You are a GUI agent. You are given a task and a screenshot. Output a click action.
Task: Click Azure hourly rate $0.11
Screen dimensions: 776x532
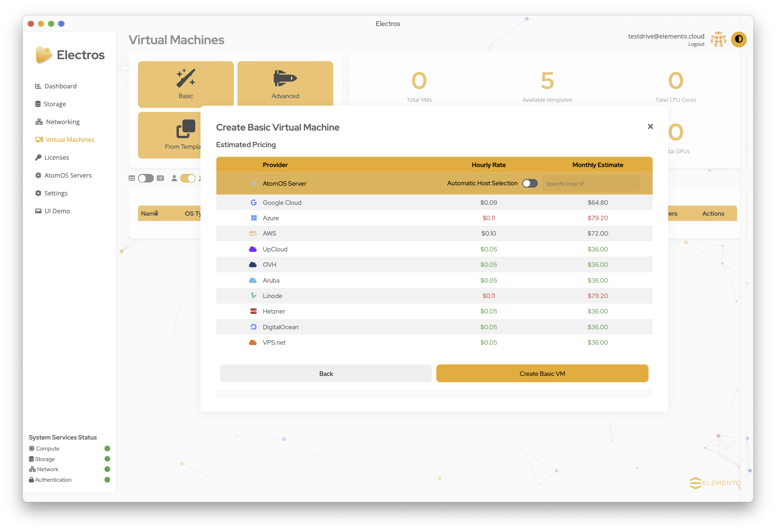(x=489, y=218)
